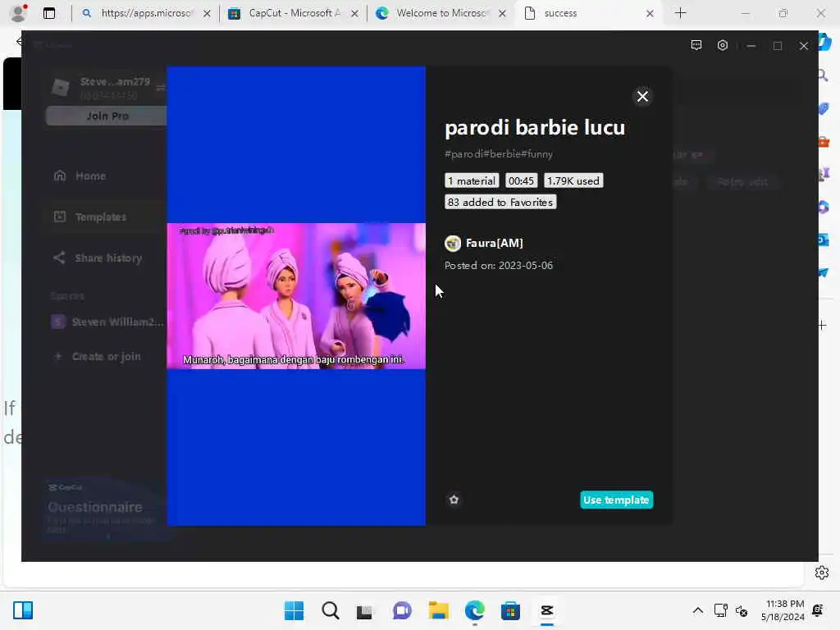840x630 pixels.
Task: Show hidden system tray icons
Action: (x=697, y=610)
